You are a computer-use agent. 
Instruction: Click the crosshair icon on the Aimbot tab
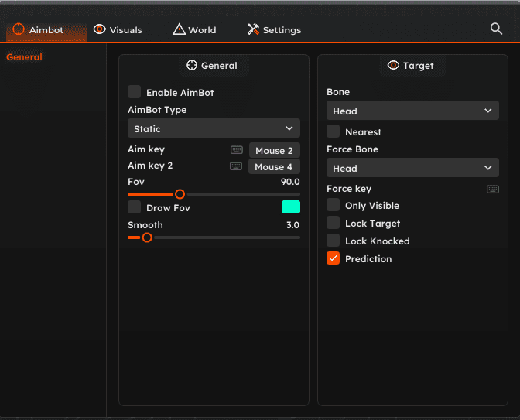[19, 29]
